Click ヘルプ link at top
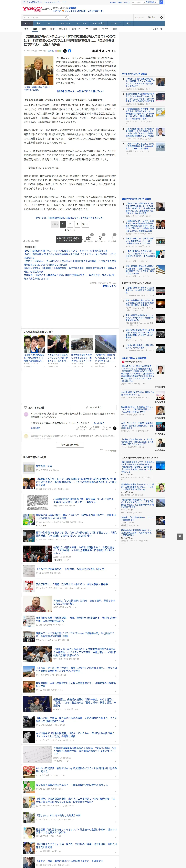Viewport: 186px width, 868px height. point(127,2)
